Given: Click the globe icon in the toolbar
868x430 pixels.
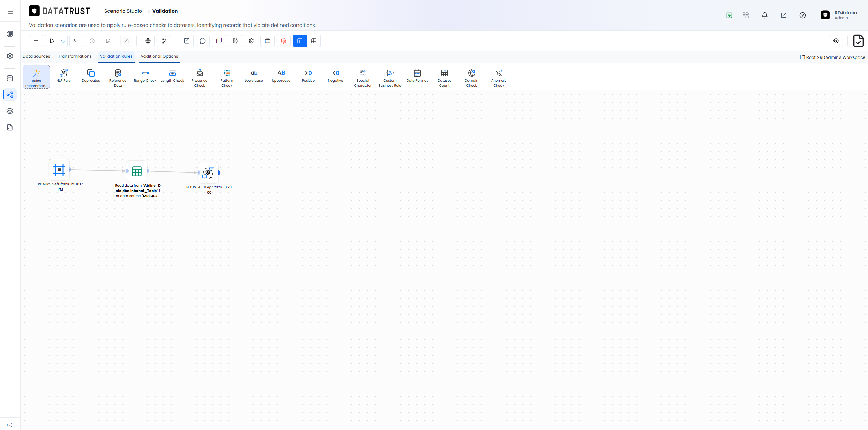Looking at the screenshot, I should (148, 41).
